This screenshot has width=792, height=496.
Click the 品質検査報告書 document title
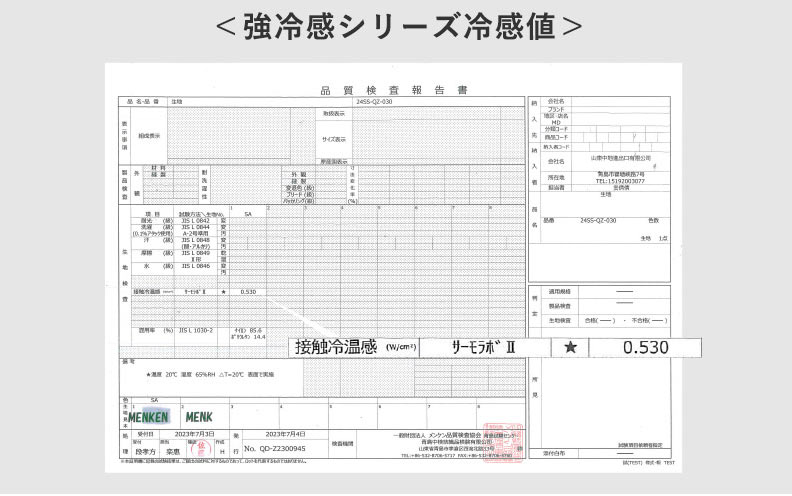pyautogui.click(x=393, y=89)
